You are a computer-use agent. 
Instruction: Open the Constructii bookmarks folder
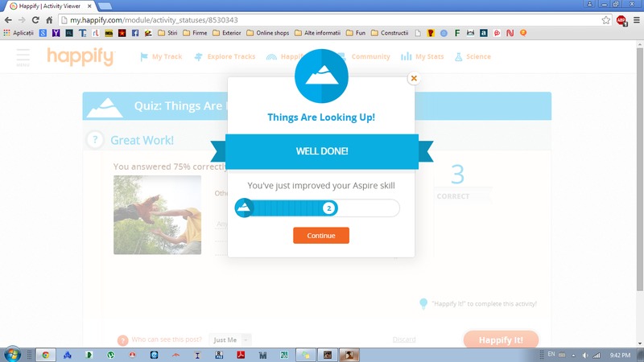pyautogui.click(x=390, y=33)
